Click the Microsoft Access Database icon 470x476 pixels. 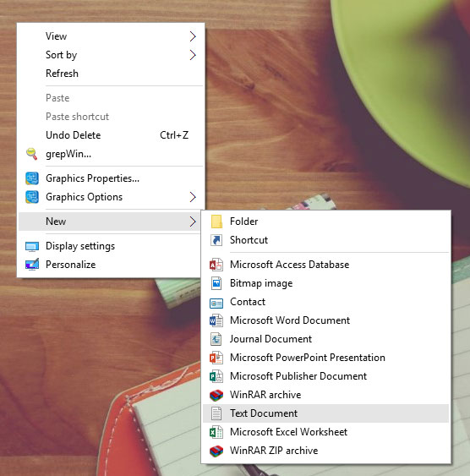coord(216,265)
